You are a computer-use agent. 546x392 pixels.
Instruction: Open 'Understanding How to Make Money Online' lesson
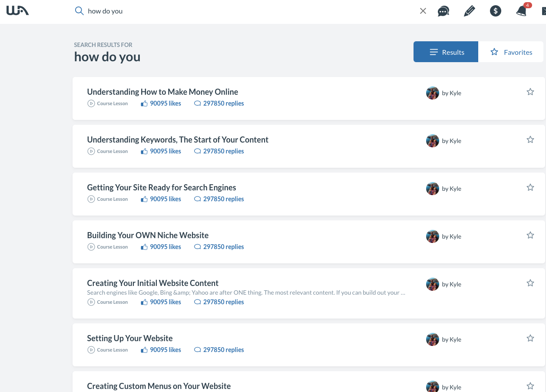tap(162, 92)
